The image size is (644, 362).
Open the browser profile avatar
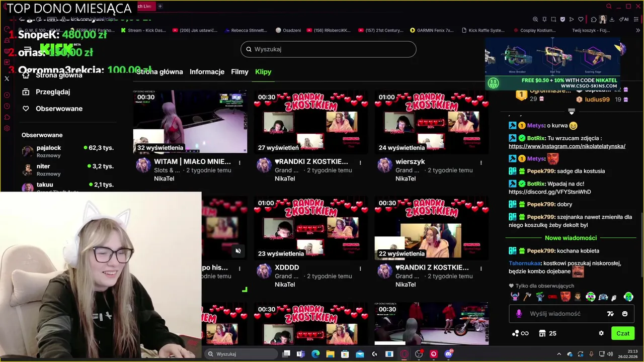tap(603, 19)
